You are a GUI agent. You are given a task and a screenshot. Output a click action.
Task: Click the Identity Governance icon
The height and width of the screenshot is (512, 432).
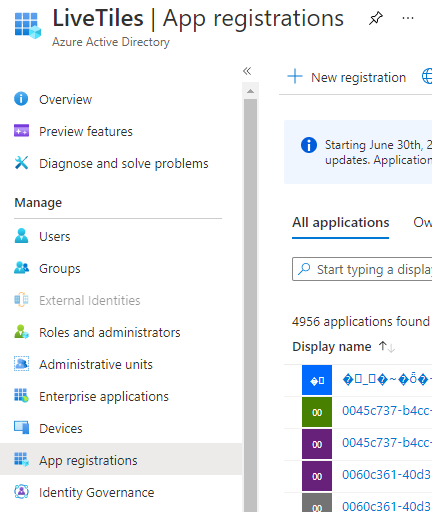(x=21, y=492)
